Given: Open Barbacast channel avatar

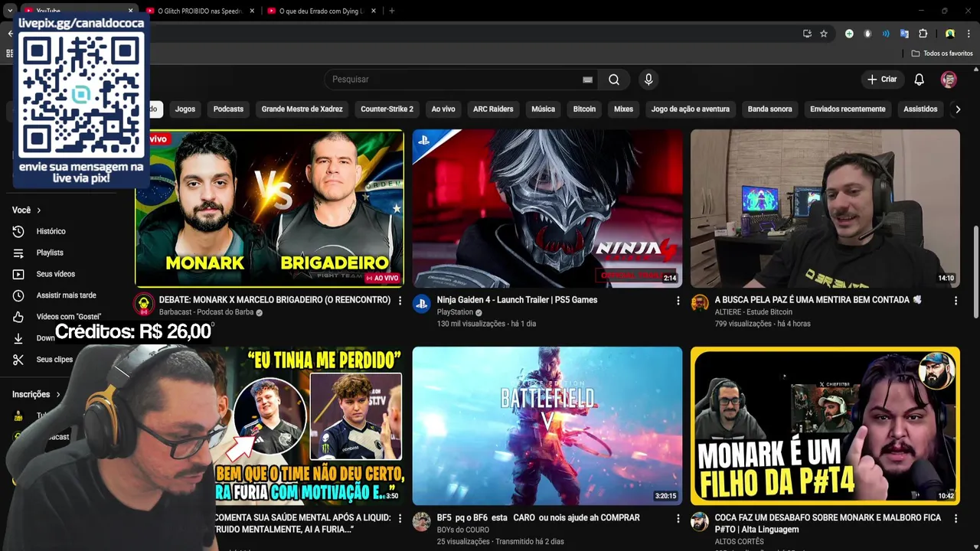Looking at the screenshot, I should (x=144, y=304).
